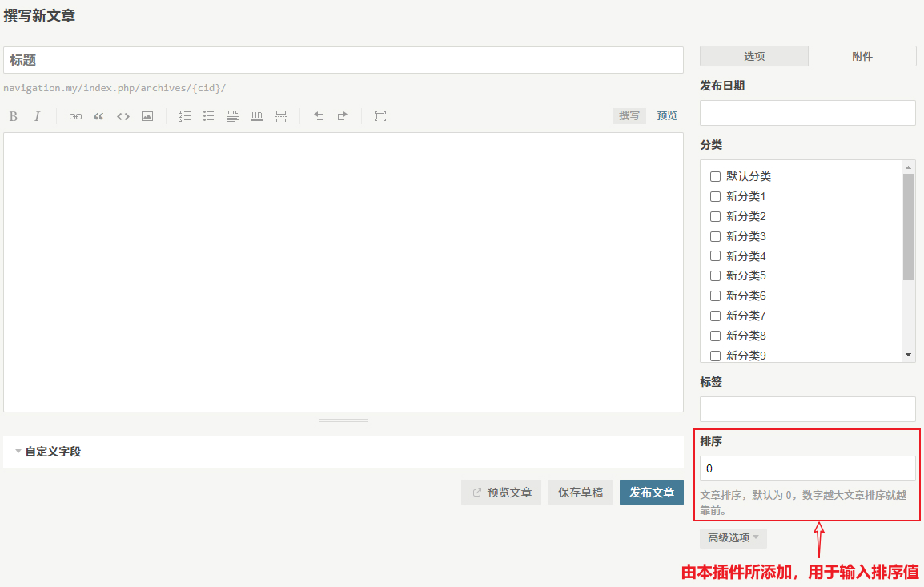
Task: Create an ordered numbered list
Action: pos(185,116)
